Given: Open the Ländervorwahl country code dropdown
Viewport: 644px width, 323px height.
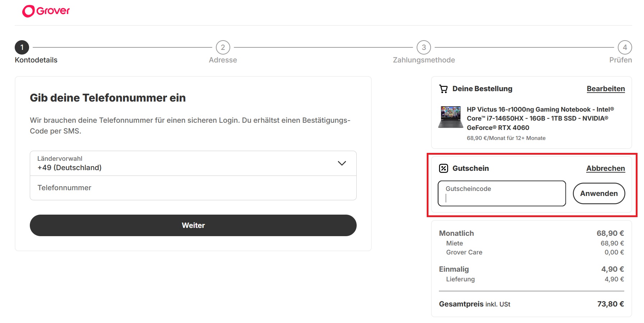Looking at the screenshot, I should point(193,163).
